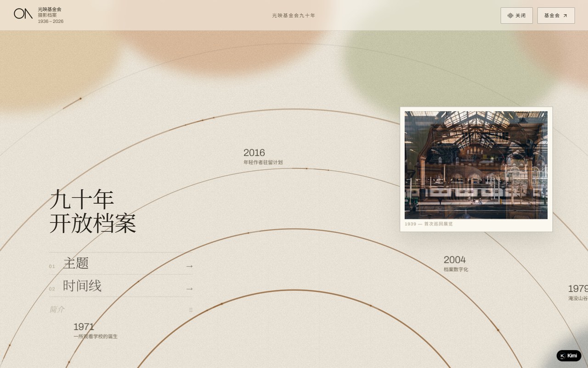Click the ON logo in the header

[23, 14]
